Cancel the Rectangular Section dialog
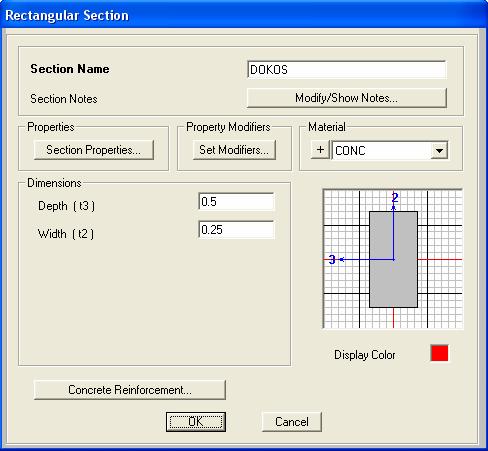 [x=292, y=422]
